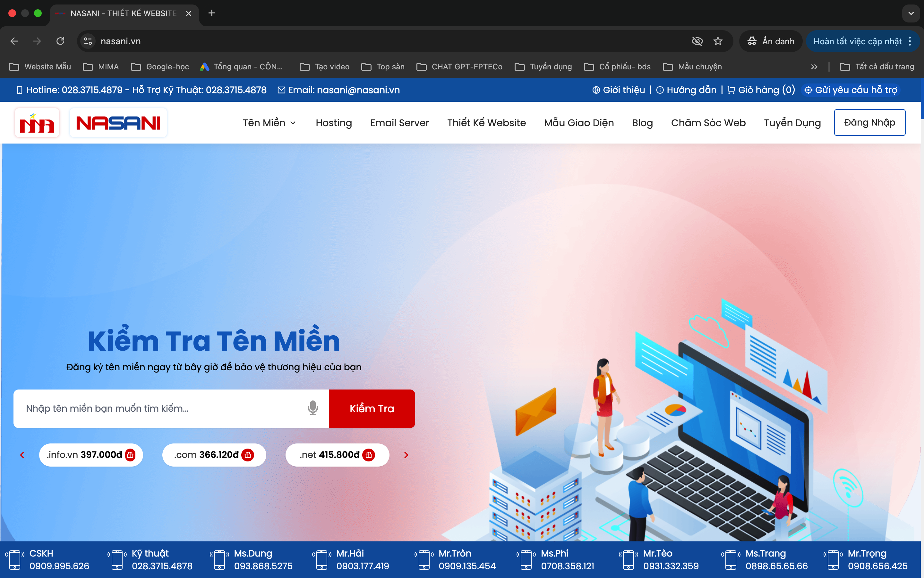
Task: Open the MIMA bookmark folder
Action: [101, 66]
